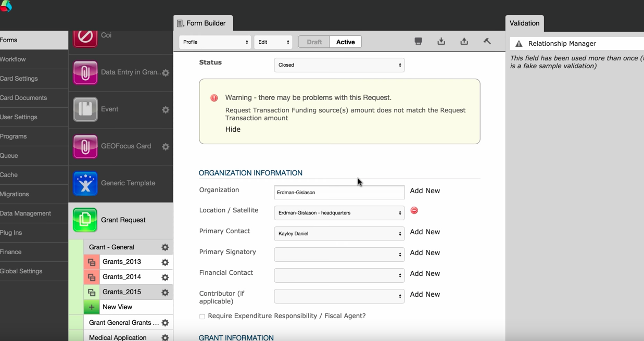Open the Grant Request form icon
Viewport: 644px width, 341px height.
click(x=85, y=220)
